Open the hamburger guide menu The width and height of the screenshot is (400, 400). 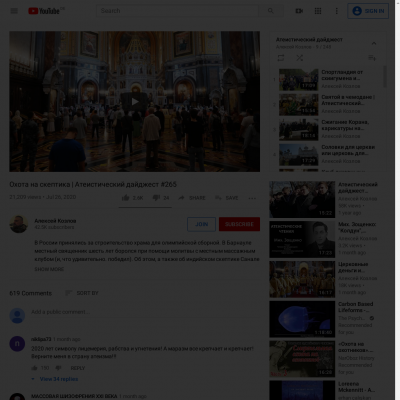[x=14, y=11]
